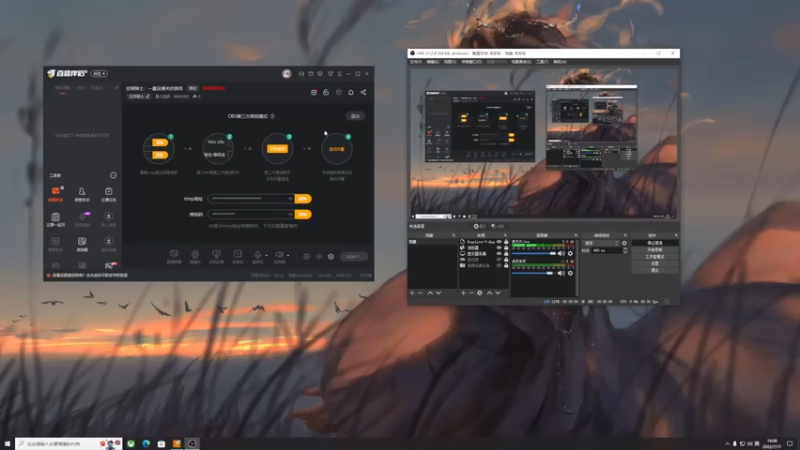Screen dimensions: 800x450
Task: Mute the 桌面音频 channel speaker icon
Action: [561, 273]
